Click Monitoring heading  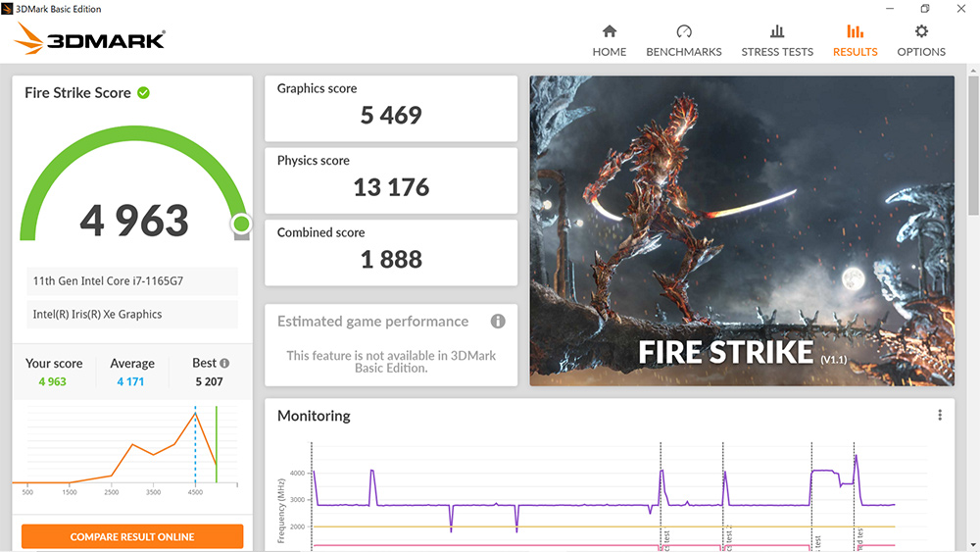coord(314,416)
